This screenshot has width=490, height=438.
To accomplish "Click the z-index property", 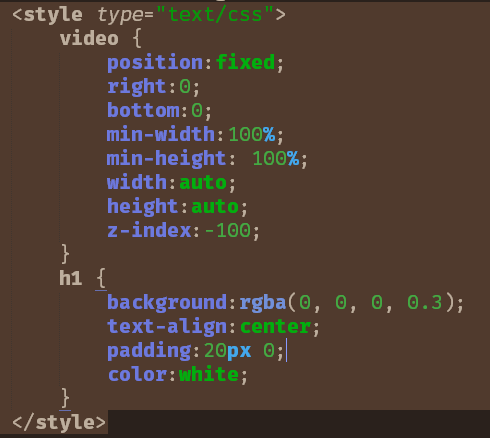I will click(149, 230).
